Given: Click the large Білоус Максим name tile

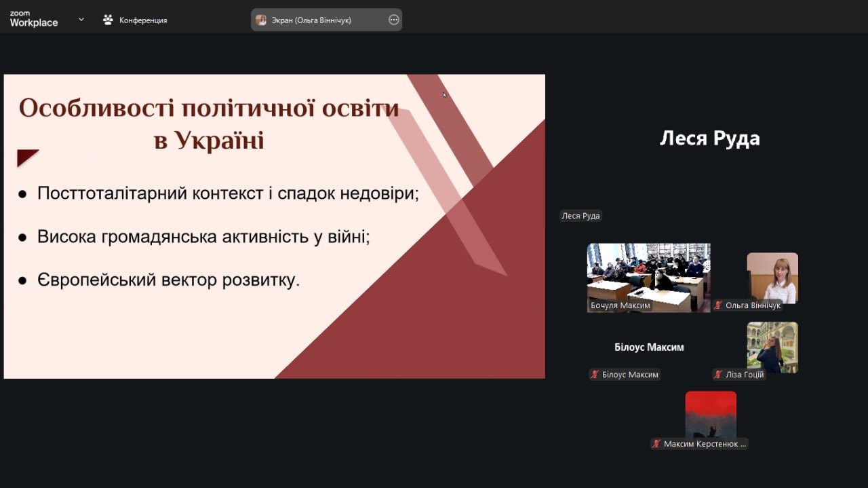Looking at the screenshot, I should (x=649, y=348).
